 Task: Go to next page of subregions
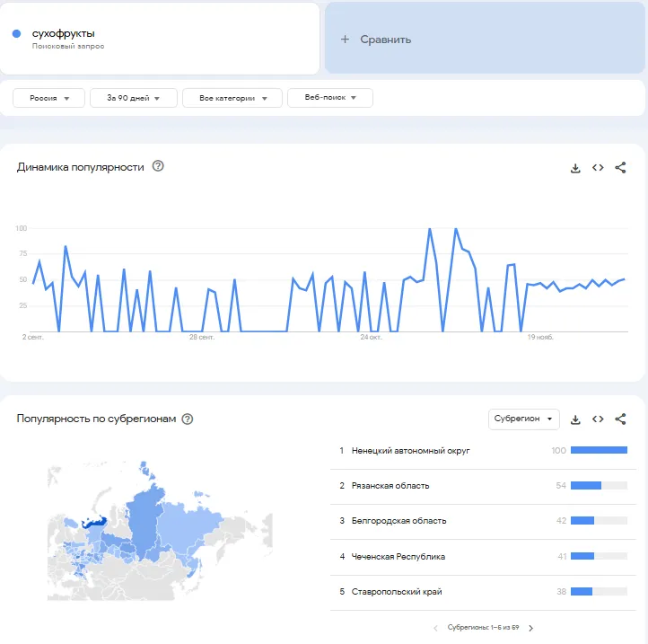pyautogui.click(x=531, y=628)
